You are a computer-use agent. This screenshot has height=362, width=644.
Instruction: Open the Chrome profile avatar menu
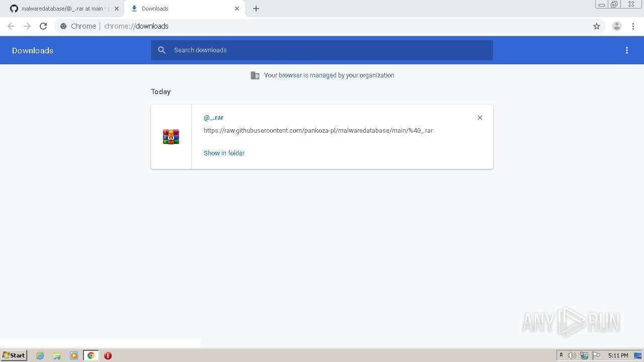coord(616,26)
